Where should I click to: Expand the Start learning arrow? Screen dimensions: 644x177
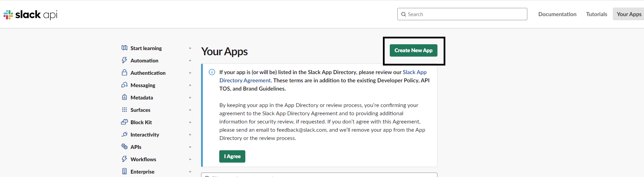coord(190,48)
